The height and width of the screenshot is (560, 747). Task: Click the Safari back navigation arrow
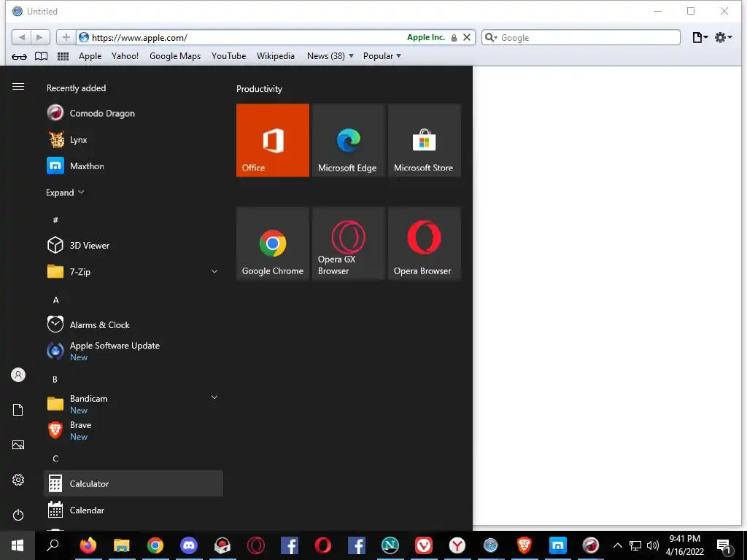click(21, 37)
